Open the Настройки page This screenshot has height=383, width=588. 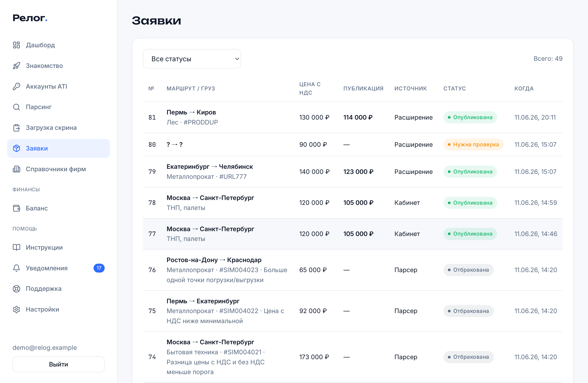coord(59,310)
